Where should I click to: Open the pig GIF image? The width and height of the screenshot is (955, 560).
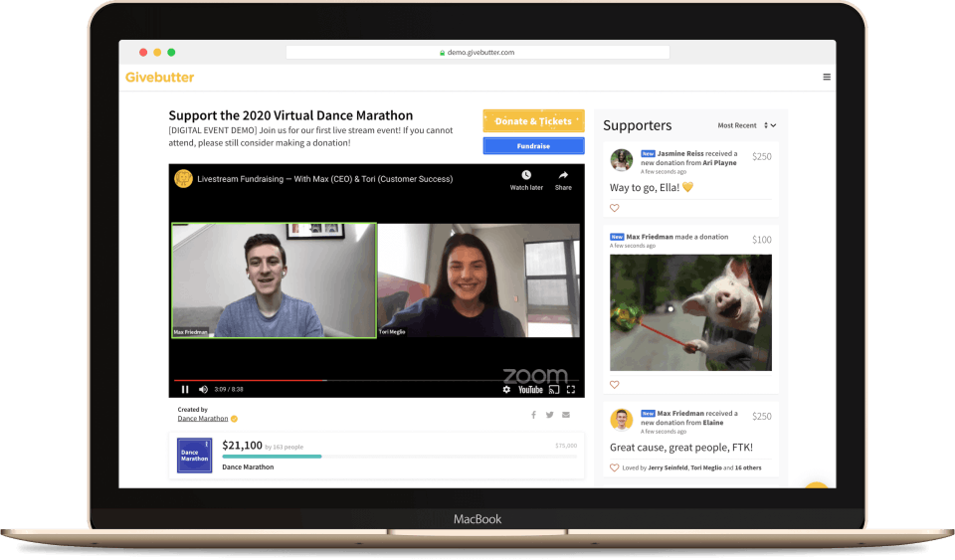click(690, 313)
